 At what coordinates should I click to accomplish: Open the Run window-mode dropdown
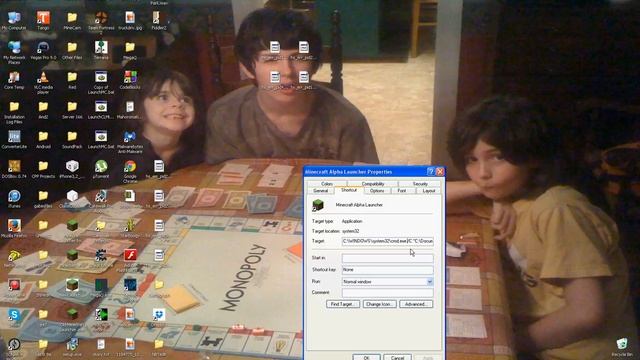[x=429, y=282]
